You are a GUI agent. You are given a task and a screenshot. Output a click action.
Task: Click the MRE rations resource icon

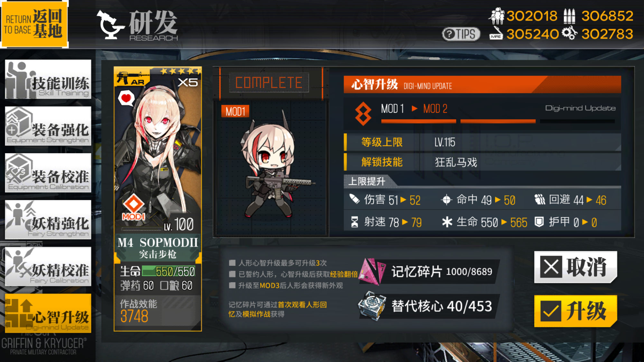pos(496,33)
